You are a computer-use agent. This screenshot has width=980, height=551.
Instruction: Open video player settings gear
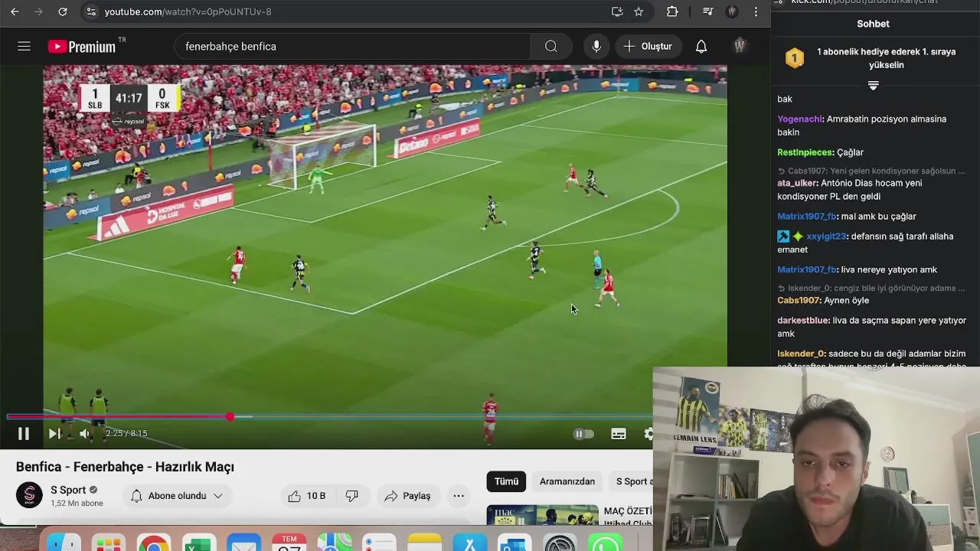point(649,434)
